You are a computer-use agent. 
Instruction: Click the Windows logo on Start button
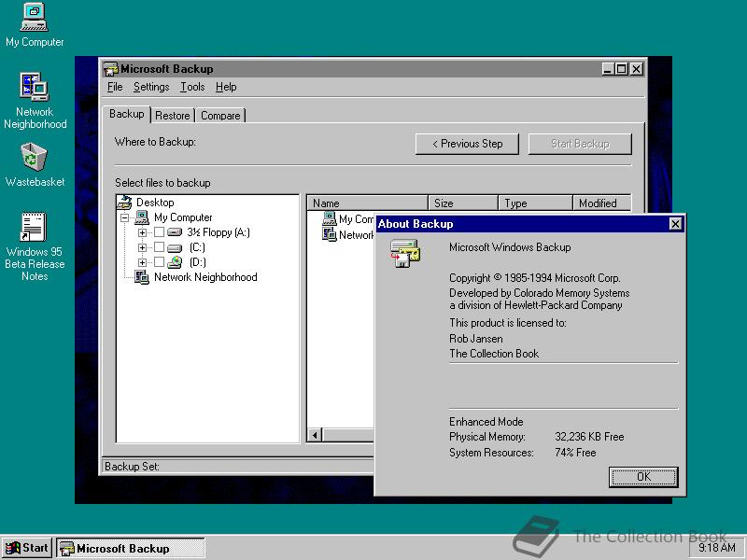tap(12, 548)
